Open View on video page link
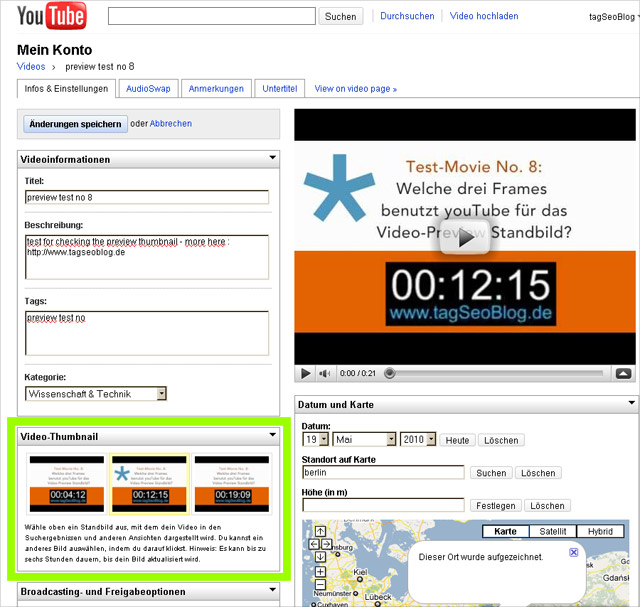Screen dimensions: 640x607 click(356, 89)
